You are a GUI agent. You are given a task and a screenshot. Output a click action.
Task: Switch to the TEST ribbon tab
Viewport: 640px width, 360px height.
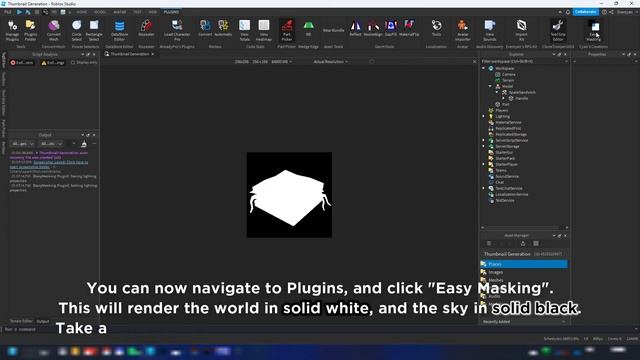pos(137,12)
